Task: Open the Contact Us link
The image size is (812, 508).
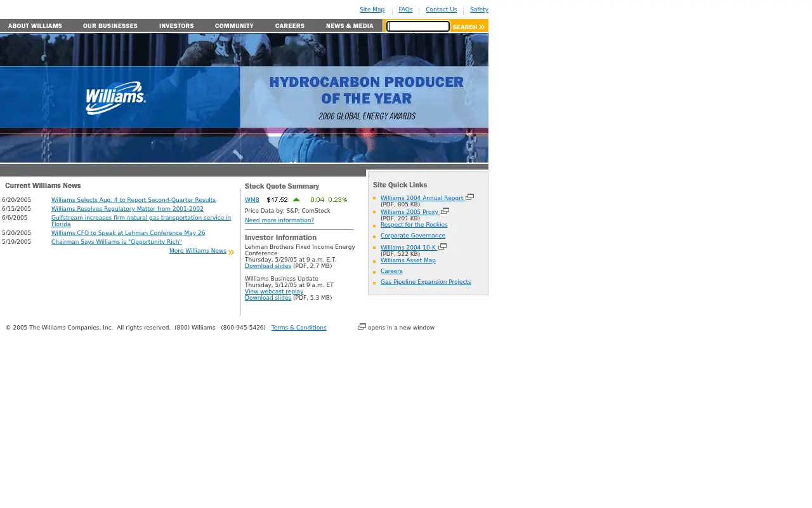Action: (441, 10)
